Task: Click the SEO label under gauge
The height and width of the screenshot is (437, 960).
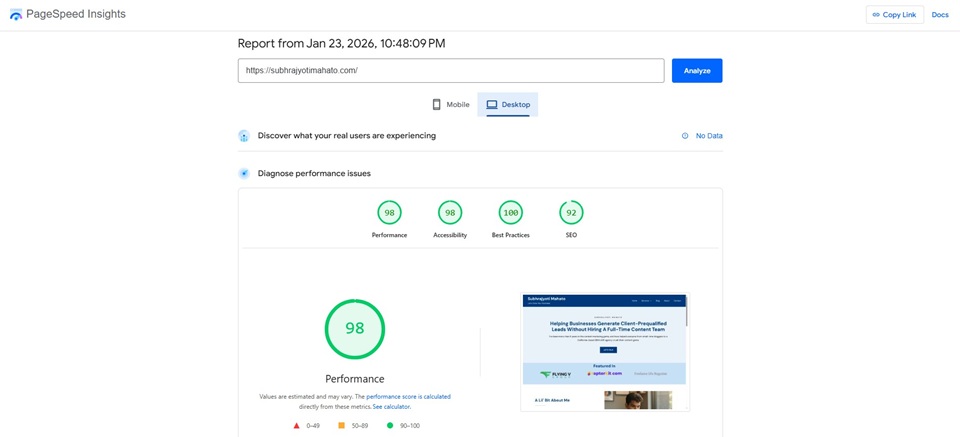Action: tap(571, 235)
